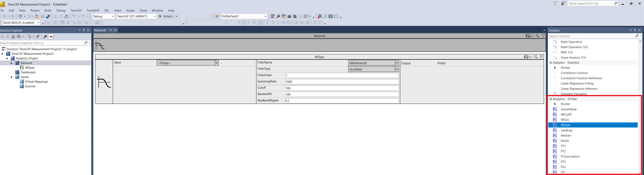Click the FilterOrder input field

coord(342,76)
